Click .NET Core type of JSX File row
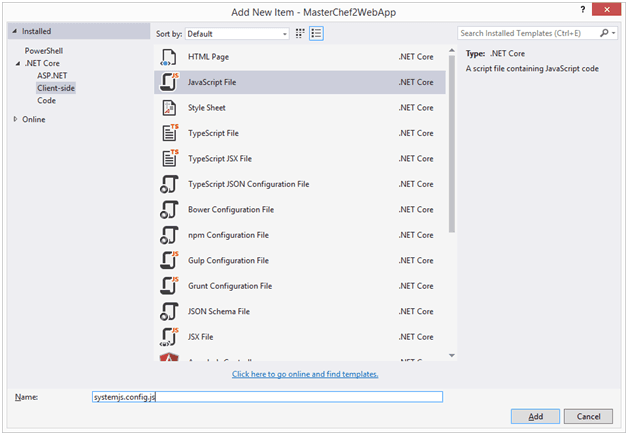The height and width of the screenshot is (435, 628). tap(416, 337)
